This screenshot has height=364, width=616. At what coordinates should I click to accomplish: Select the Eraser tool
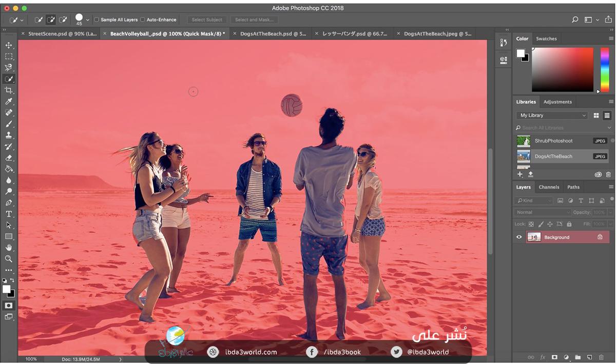pyautogui.click(x=9, y=158)
